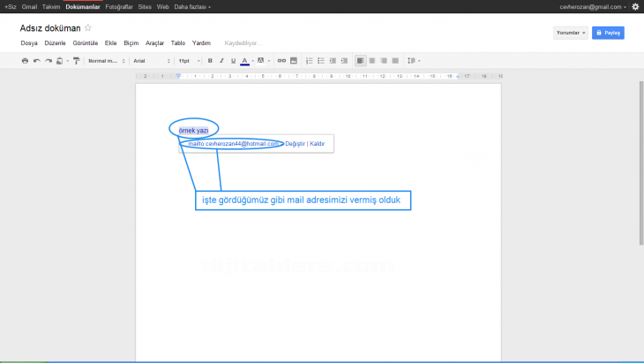The image size is (644, 363).
Task: Toggle bold formatting
Action: [210, 61]
